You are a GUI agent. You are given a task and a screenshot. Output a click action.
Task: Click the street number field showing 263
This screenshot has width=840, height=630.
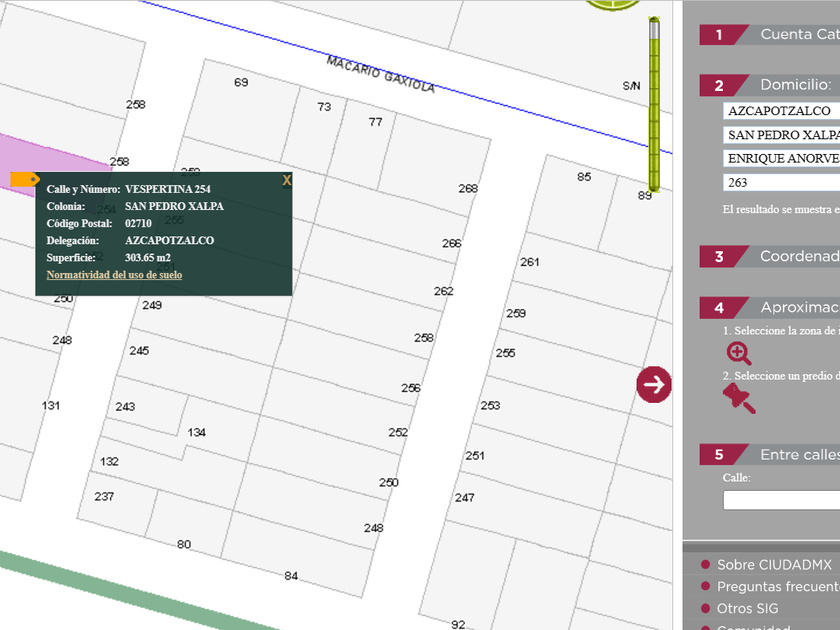(781, 183)
